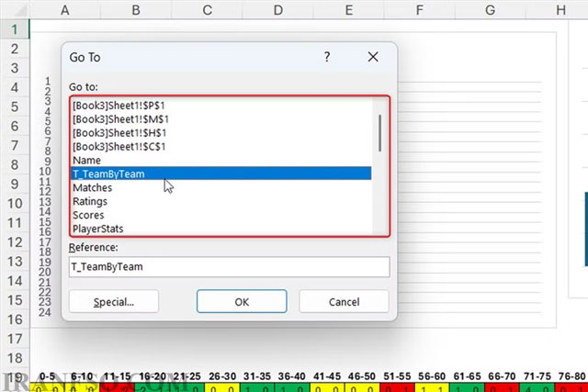The width and height of the screenshot is (588, 392).
Task: Click the Go to list scrollbar thumb
Action: click(x=379, y=133)
